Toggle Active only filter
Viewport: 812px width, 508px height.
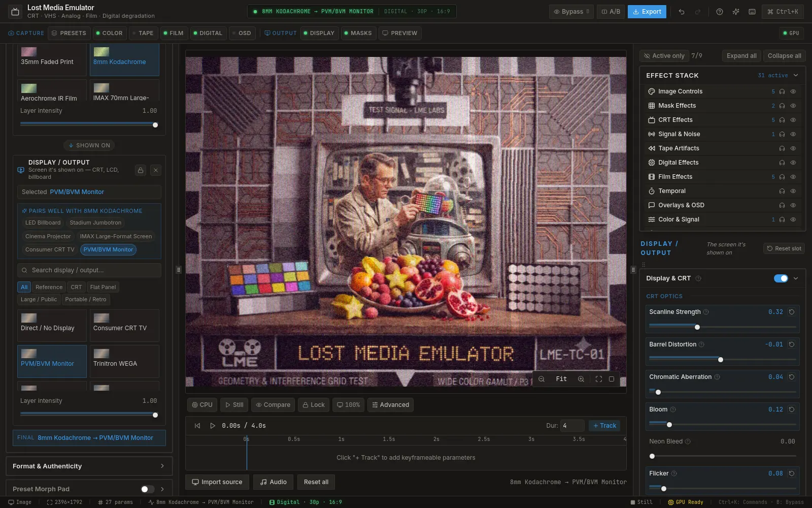click(x=664, y=56)
